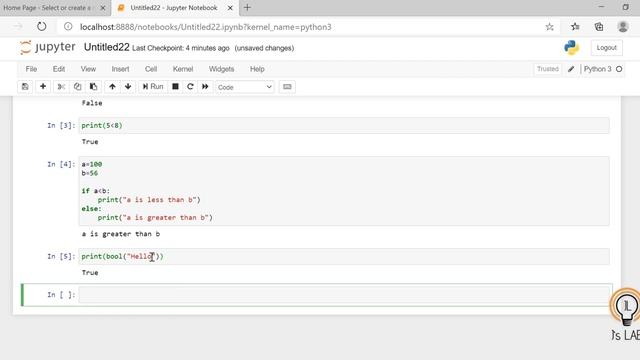The image size is (640, 360).
Task: Select the Untitled22 Jupyter Notebook tab
Action: tap(174, 8)
